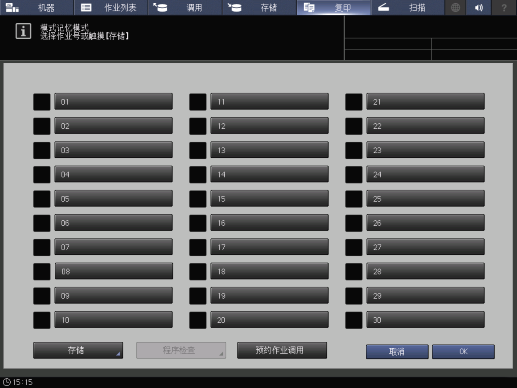517x388 pixels.
Task: Select memory slot 18
Action: click(270, 271)
